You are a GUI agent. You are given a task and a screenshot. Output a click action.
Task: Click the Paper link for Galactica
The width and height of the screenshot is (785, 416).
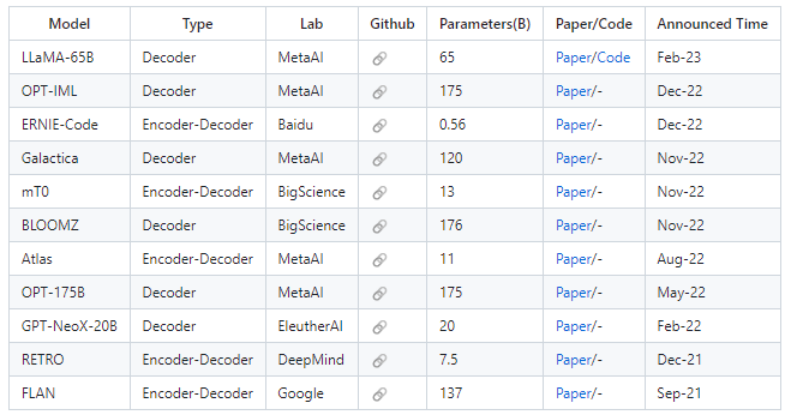573,159
